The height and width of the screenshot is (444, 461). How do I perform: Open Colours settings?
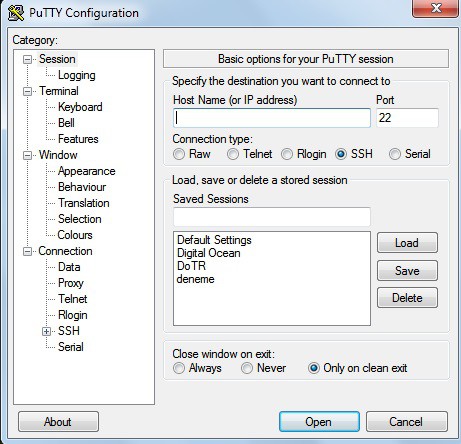tap(75, 235)
